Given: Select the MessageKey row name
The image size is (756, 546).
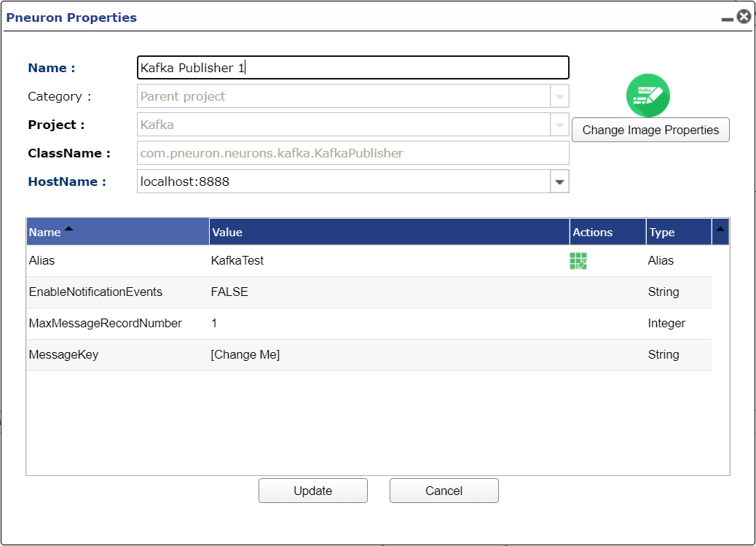Looking at the screenshot, I should (x=63, y=355).
